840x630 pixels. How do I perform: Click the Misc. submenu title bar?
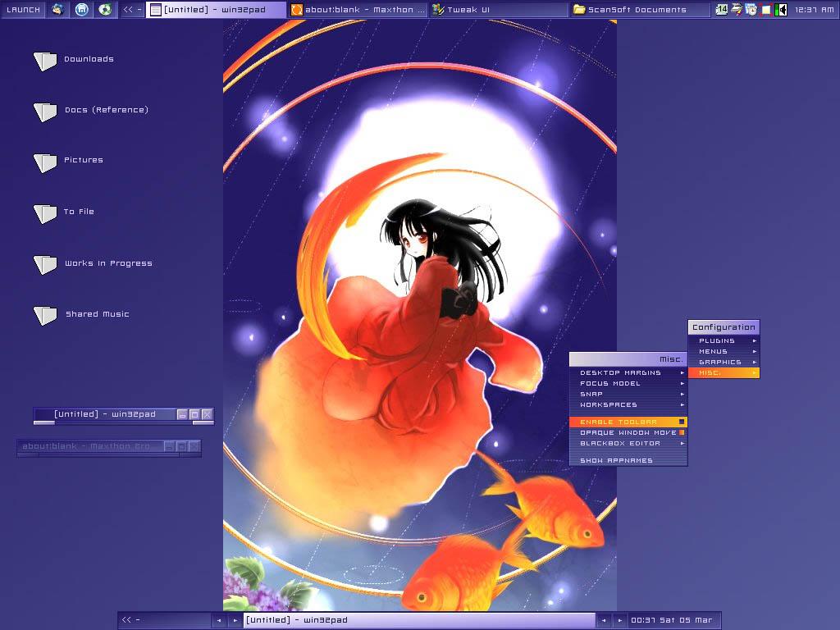[x=628, y=359]
